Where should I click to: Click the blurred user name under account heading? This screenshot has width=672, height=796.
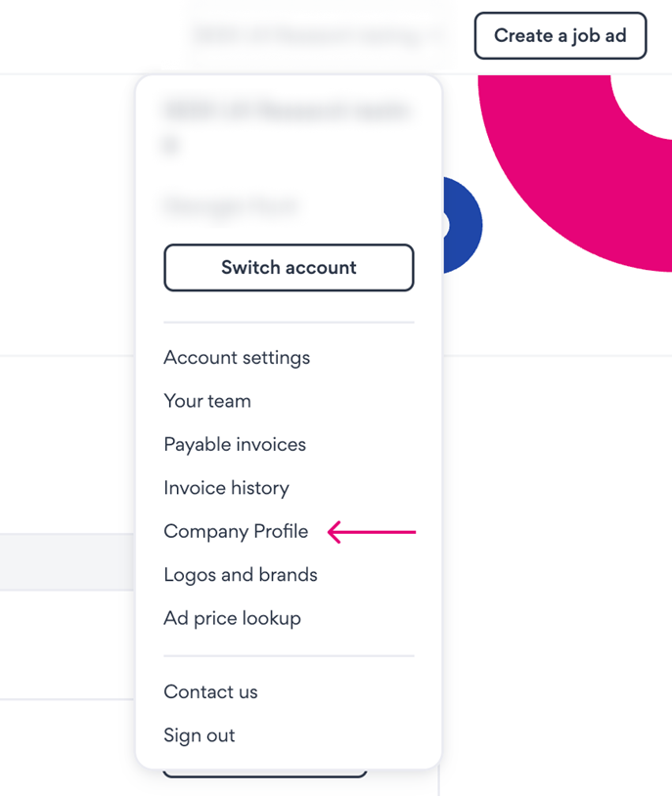click(232, 205)
